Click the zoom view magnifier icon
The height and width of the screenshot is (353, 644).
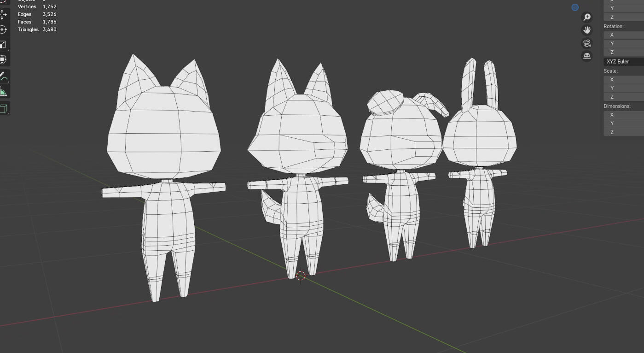click(587, 17)
